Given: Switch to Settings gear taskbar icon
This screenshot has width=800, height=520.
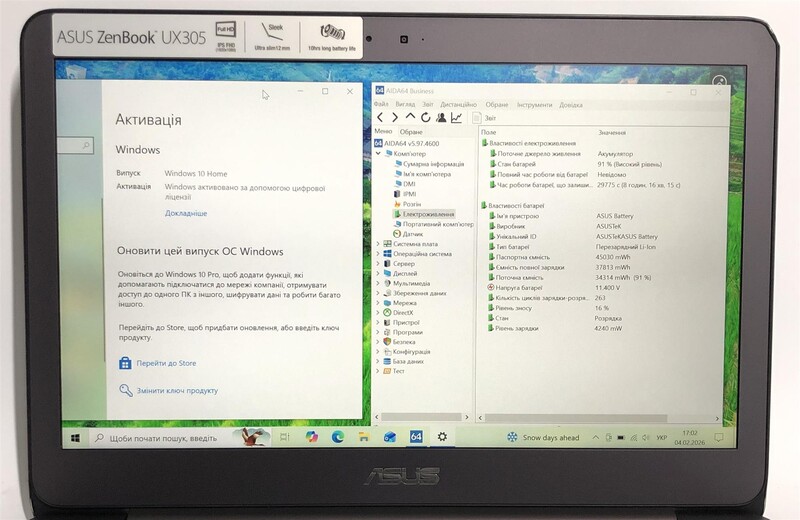Looking at the screenshot, I should pyautogui.click(x=442, y=437).
